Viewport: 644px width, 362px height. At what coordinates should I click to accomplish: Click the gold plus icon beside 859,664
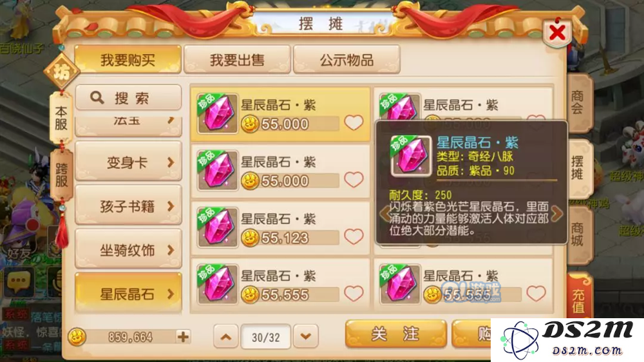(x=183, y=336)
